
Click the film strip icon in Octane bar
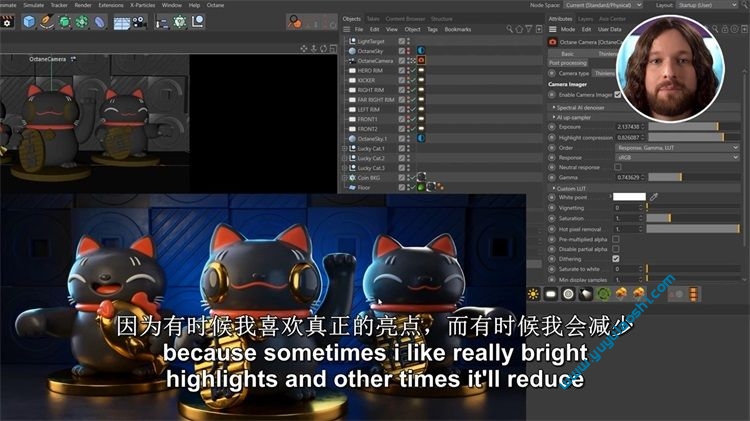click(694, 294)
